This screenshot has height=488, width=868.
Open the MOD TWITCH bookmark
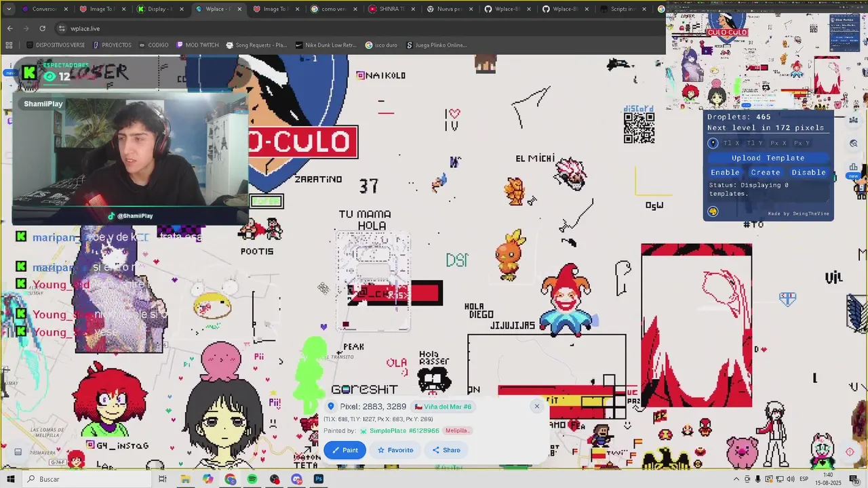(197, 45)
